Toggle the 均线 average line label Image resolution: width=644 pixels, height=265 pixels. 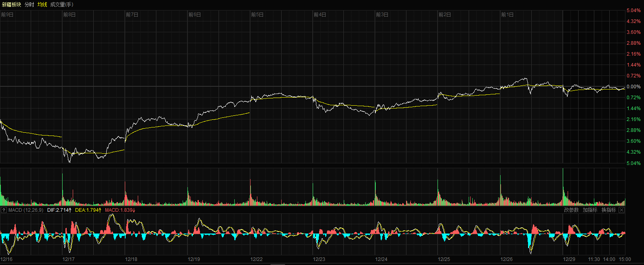42,4
